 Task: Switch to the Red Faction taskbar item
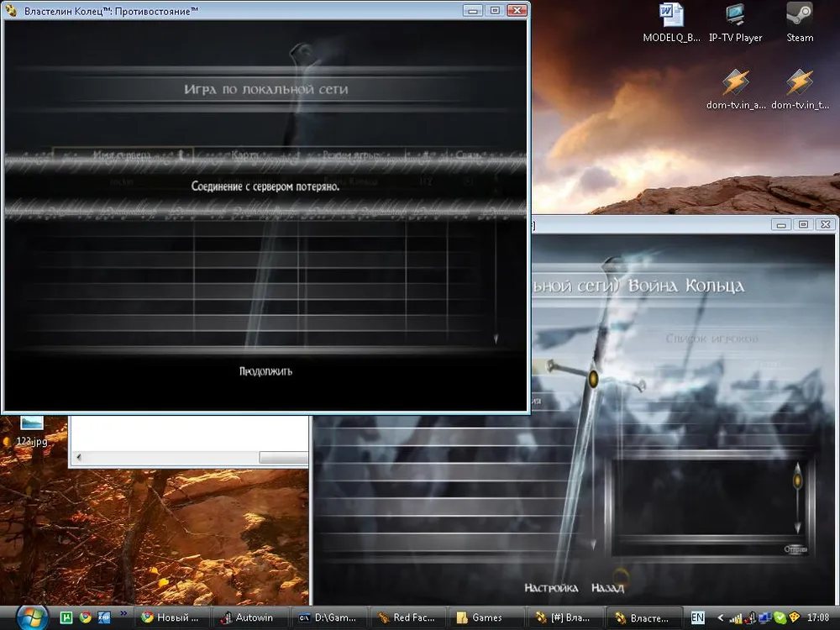(406, 617)
